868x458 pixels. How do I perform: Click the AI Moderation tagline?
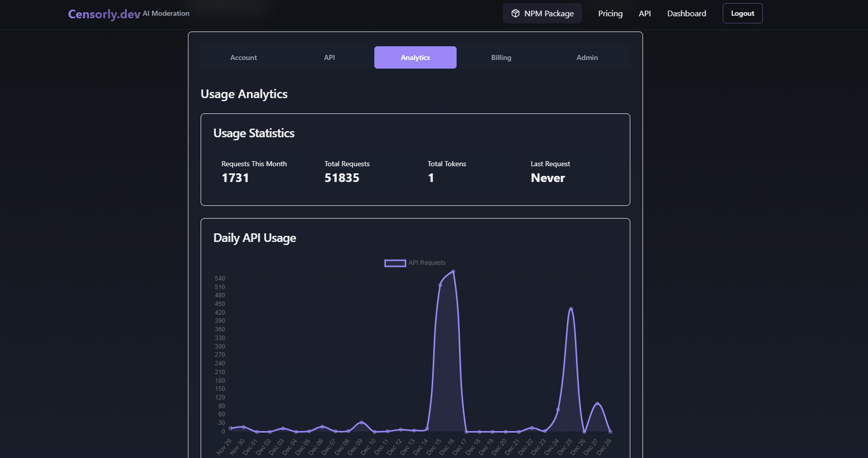click(166, 13)
